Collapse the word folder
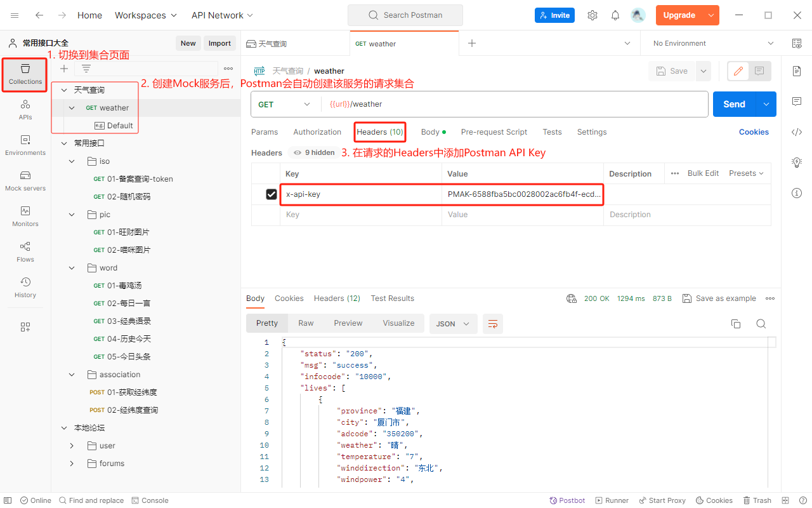Image resolution: width=812 pixels, height=508 pixels. click(72, 268)
